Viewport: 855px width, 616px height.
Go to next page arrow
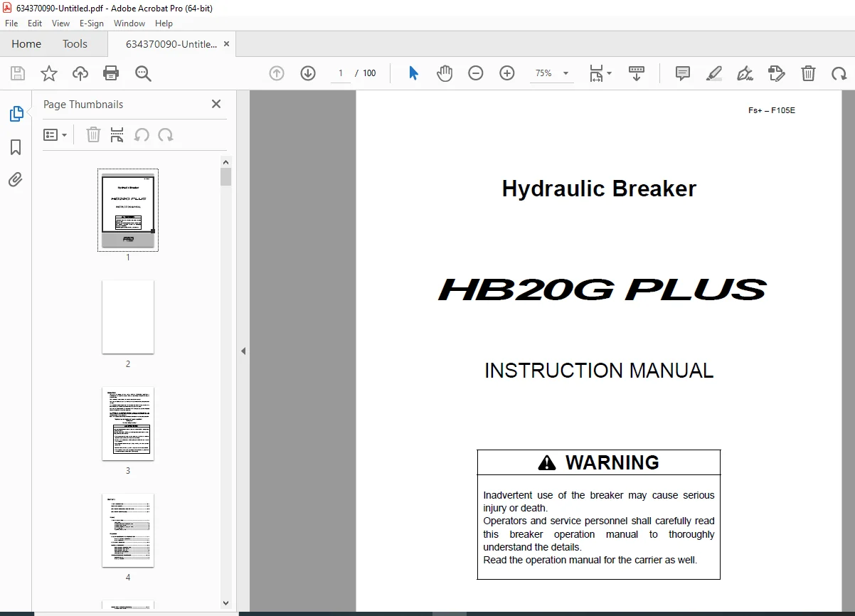tap(308, 73)
